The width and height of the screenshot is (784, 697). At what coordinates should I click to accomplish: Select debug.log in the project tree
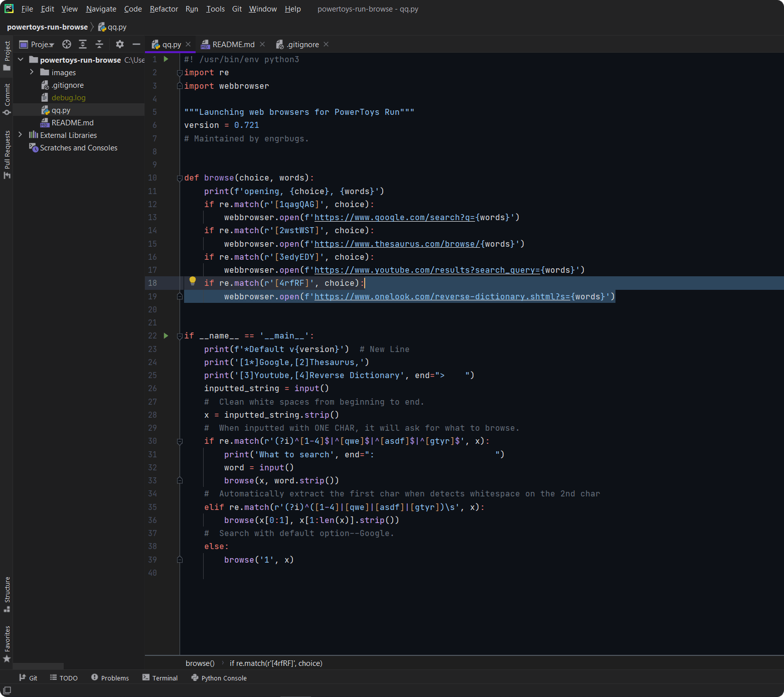(x=69, y=97)
